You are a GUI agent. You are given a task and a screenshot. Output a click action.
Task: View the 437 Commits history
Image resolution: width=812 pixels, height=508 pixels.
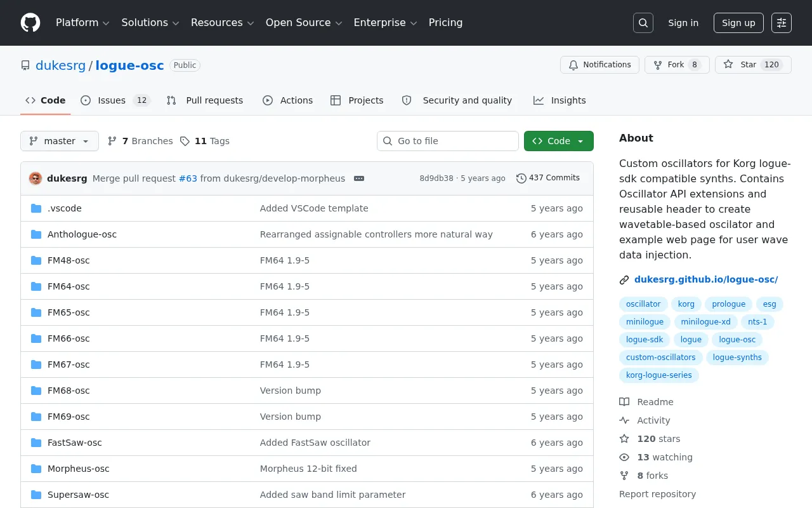pyautogui.click(x=548, y=178)
